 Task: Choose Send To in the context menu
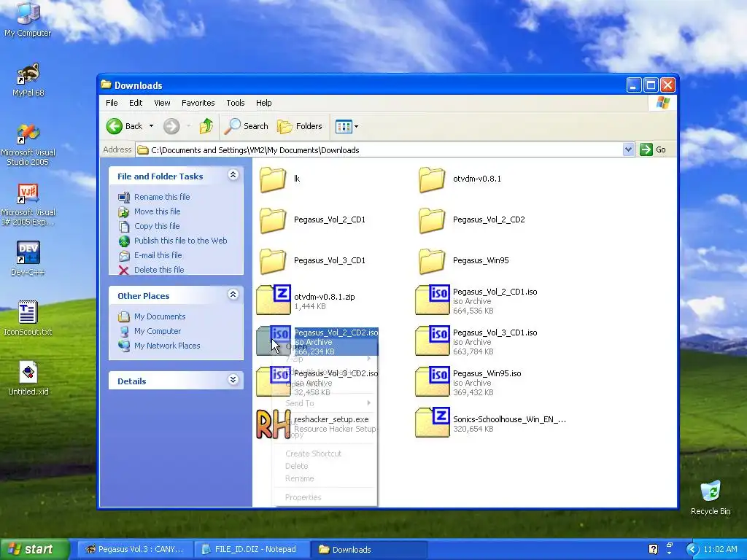(325, 403)
